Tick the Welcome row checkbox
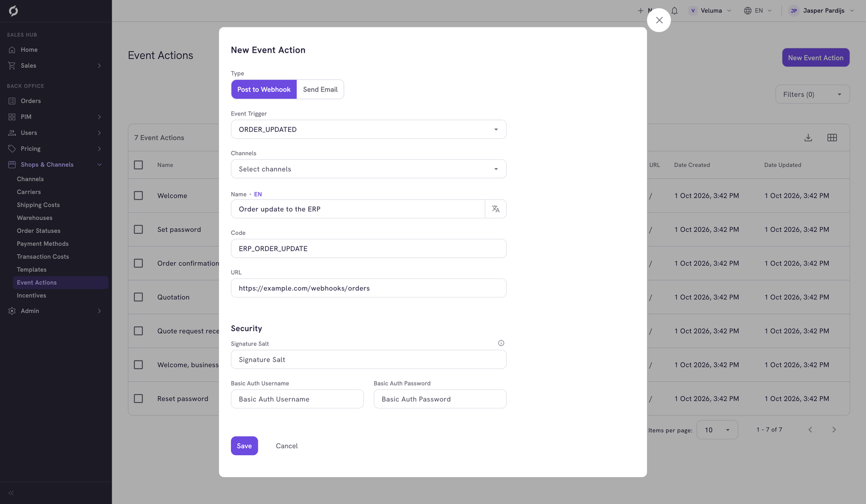The width and height of the screenshot is (866, 504). point(138,196)
